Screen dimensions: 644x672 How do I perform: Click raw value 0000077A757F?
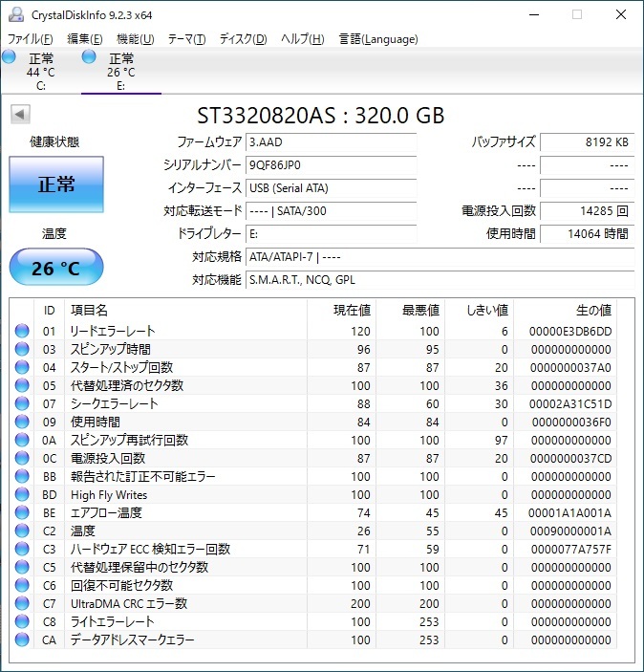coord(570,549)
